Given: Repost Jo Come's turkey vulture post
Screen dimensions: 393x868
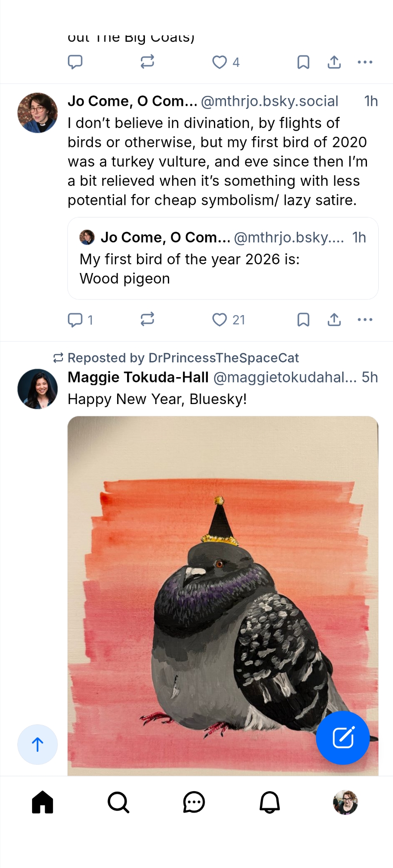Looking at the screenshot, I should point(147,320).
